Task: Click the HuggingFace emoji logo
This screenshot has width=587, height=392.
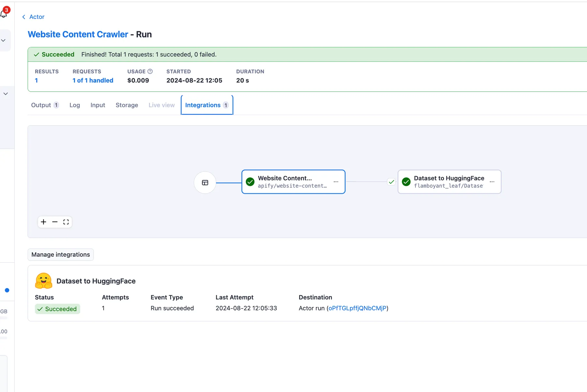Action: pos(44,281)
